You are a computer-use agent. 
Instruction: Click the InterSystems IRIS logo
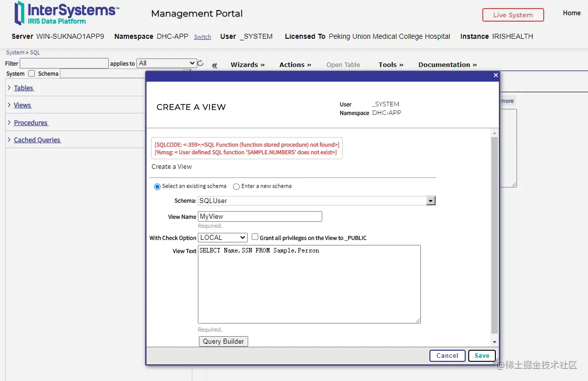[67, 14]
